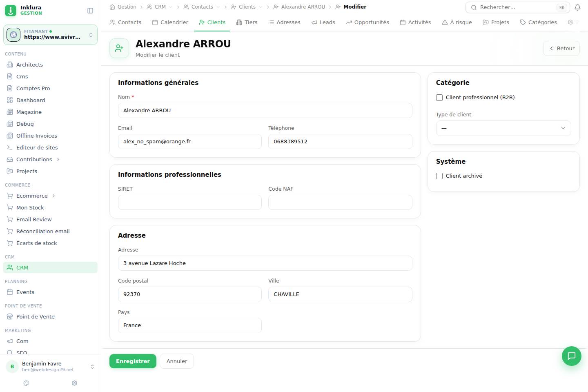Open Cms in the sidebar
This screenshot has height=392, width=588.
tap(50, 76)
